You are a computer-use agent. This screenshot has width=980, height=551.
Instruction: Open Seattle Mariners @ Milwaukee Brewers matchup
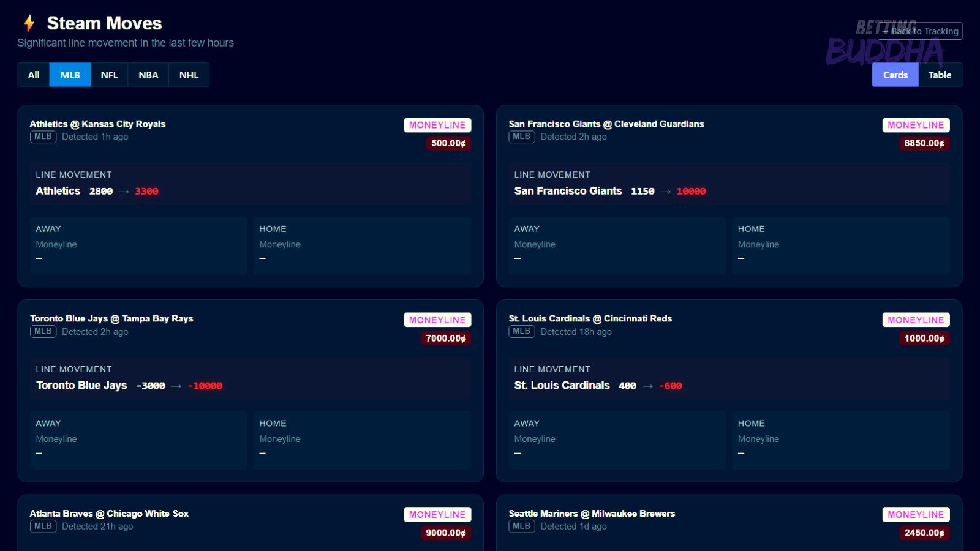coord(592,514)
